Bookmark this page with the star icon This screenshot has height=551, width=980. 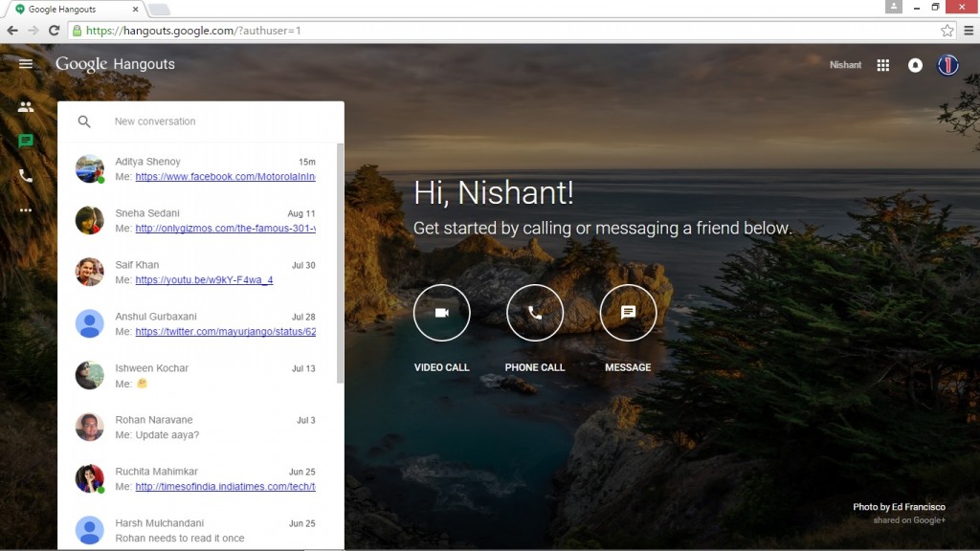pos(947,31)
